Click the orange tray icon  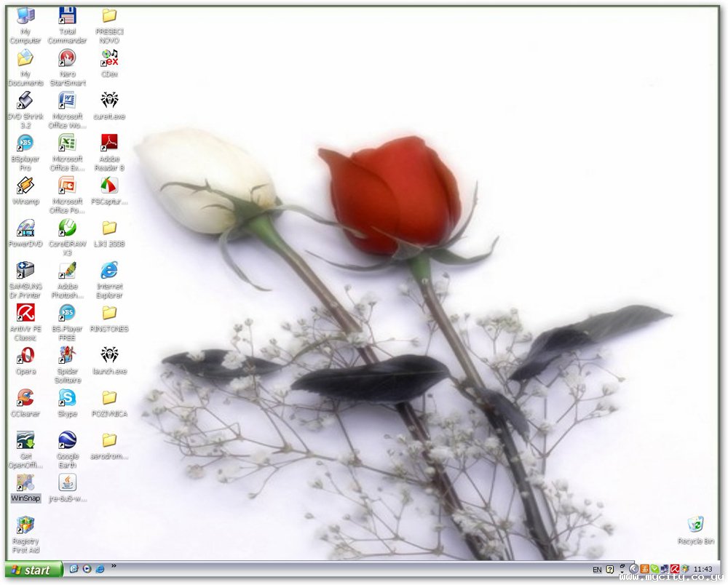click(645, 569)
